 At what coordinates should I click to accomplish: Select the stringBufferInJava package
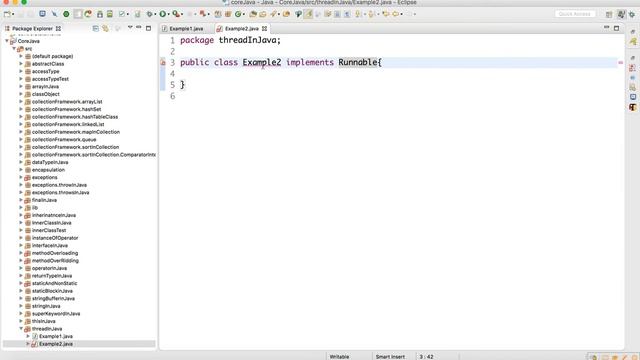[53, 298]
